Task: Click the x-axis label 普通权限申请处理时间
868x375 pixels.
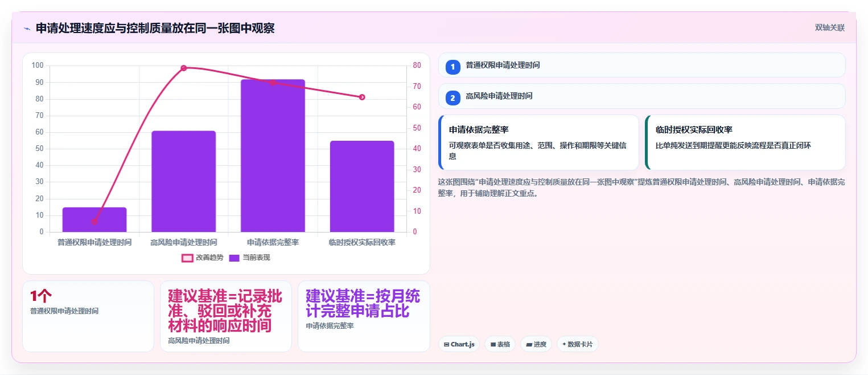Action: (x=94, y=242)
